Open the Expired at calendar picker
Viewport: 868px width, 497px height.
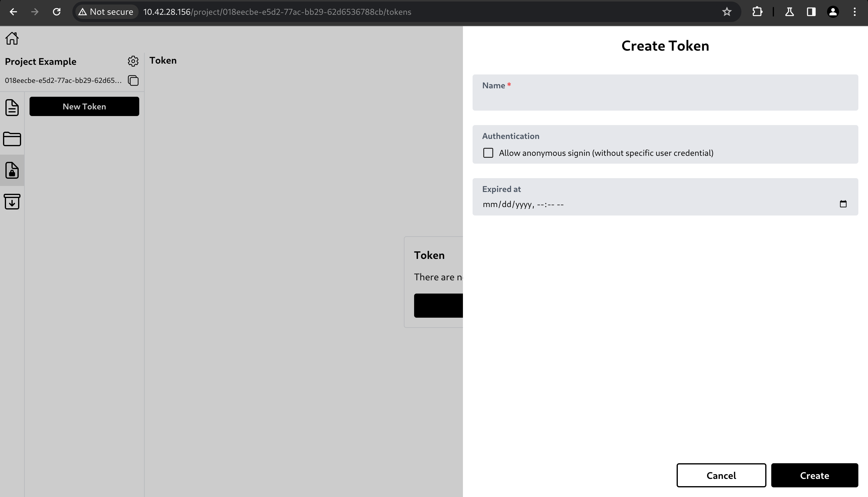[843, 204]
